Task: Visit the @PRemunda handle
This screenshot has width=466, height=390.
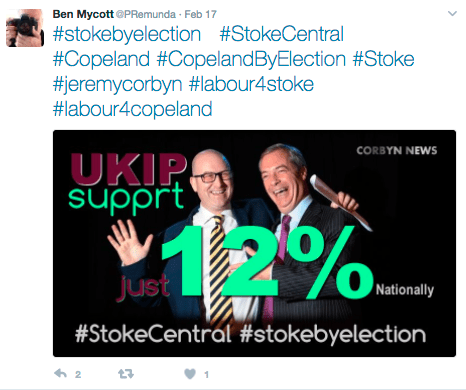Action: point(145,14)
